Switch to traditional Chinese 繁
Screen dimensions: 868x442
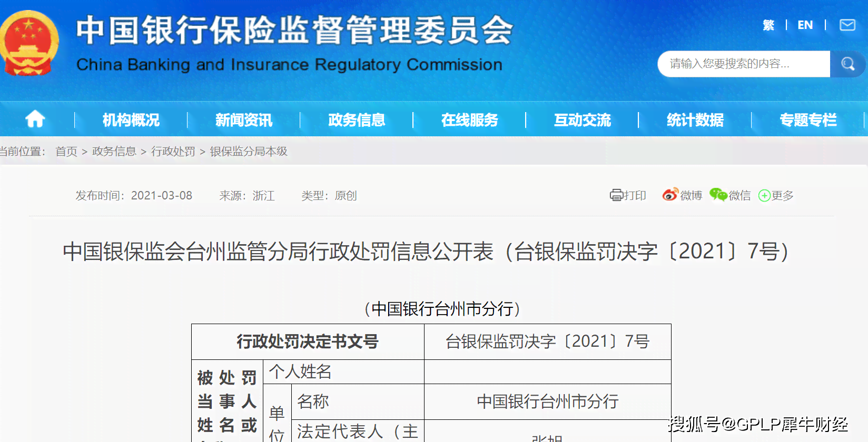tap(768, 25)
